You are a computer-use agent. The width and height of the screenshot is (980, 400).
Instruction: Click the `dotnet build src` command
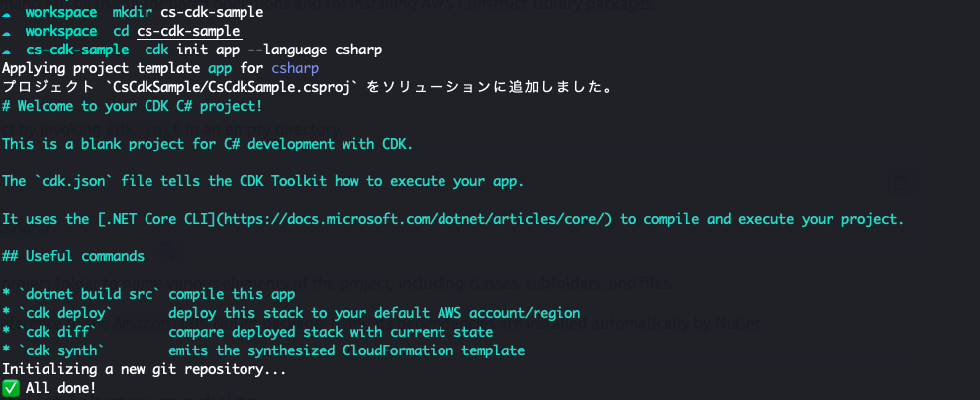pos(85,294)
